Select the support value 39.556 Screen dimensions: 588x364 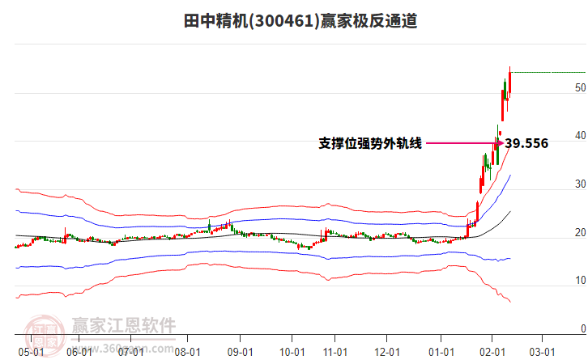(x=526, y=143)
